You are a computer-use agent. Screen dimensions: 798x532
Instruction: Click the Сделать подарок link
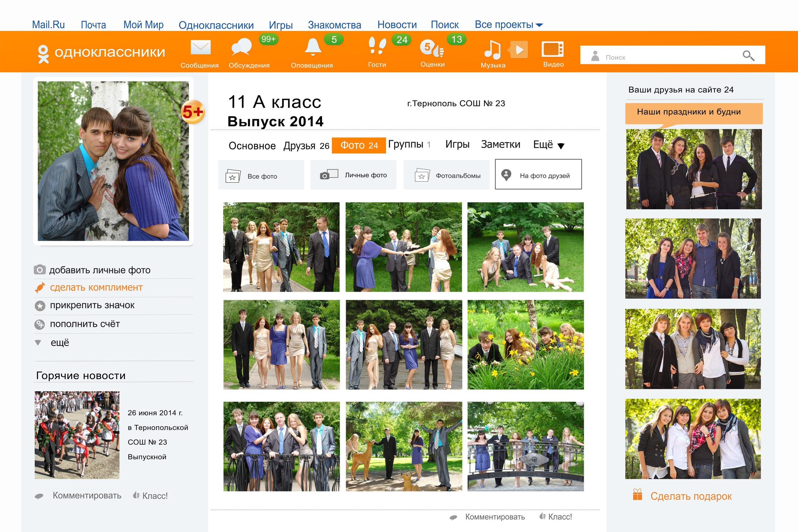[x=690, y=496]
